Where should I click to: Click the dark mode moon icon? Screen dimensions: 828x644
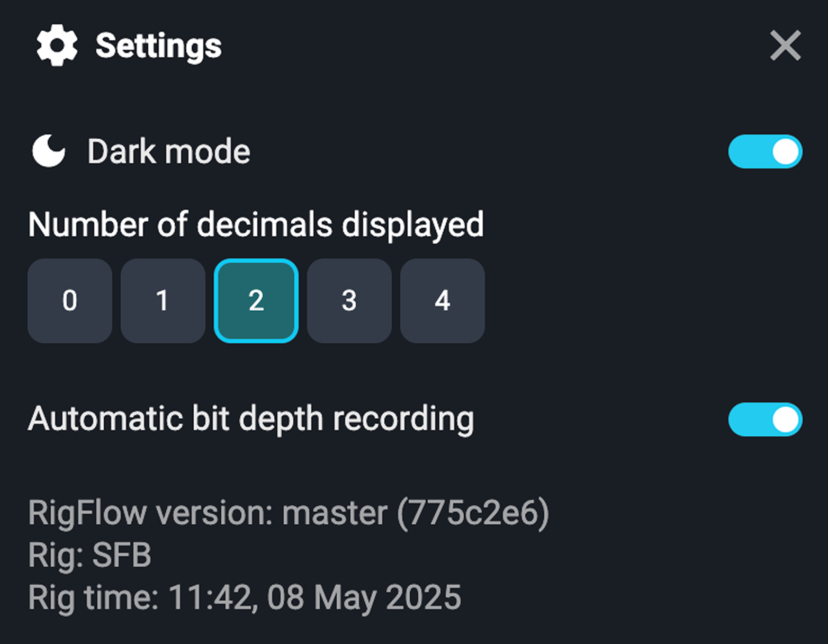[48, 151]
